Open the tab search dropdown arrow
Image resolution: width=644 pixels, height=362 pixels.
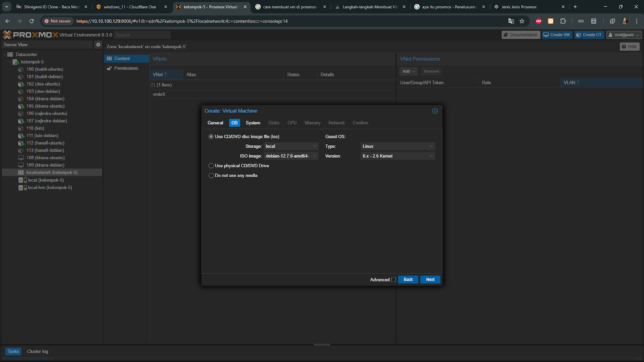[x=6, y=7]
